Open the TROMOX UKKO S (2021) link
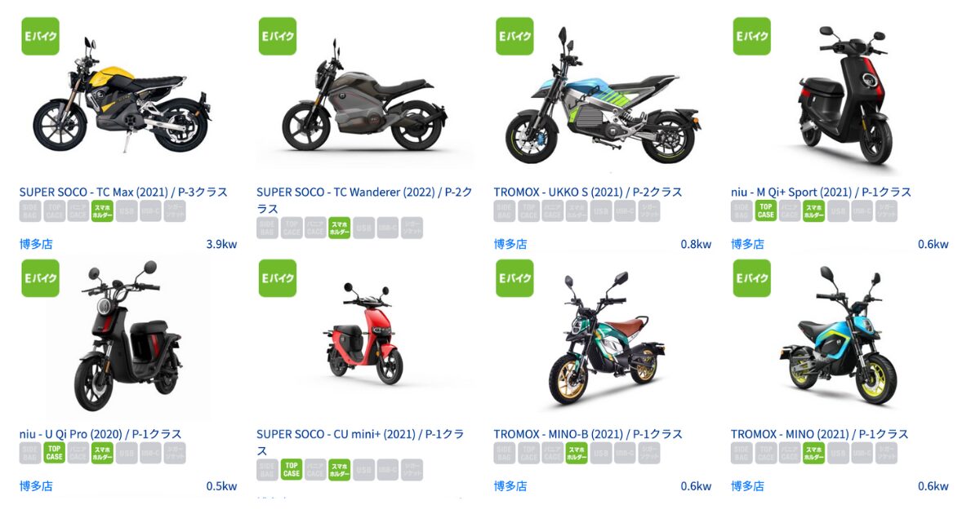This screenshot has height=514, width=980. 588,192
